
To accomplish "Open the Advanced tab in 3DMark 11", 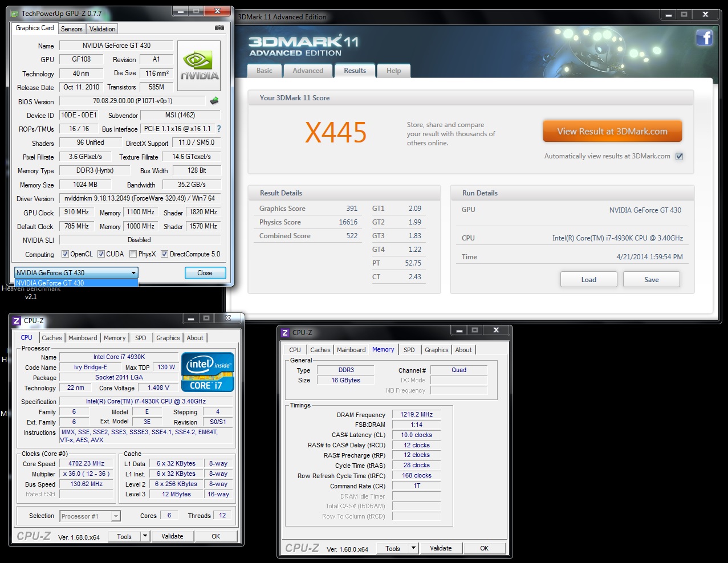I will click(308, 71).
